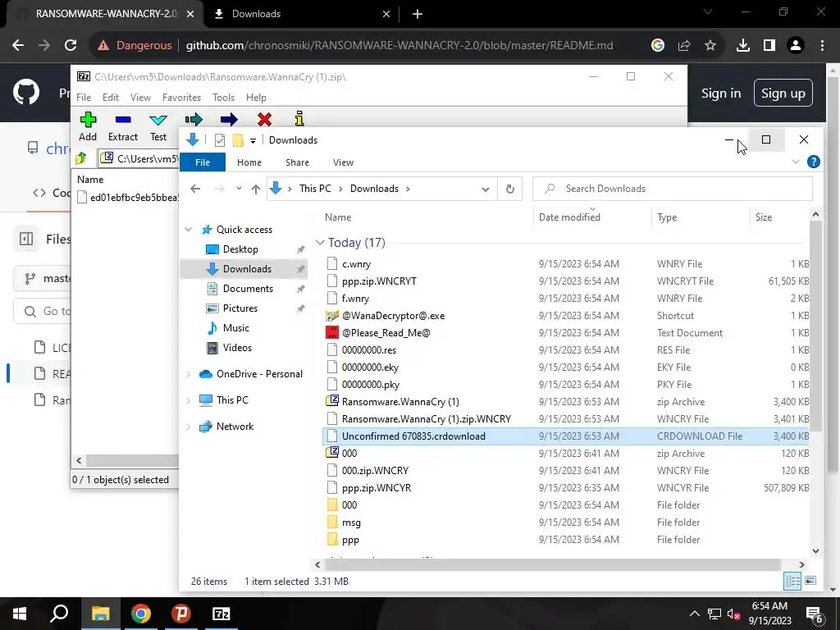
Task: Click the Sign in link on GitHub
Action: (x=721, y=94)
